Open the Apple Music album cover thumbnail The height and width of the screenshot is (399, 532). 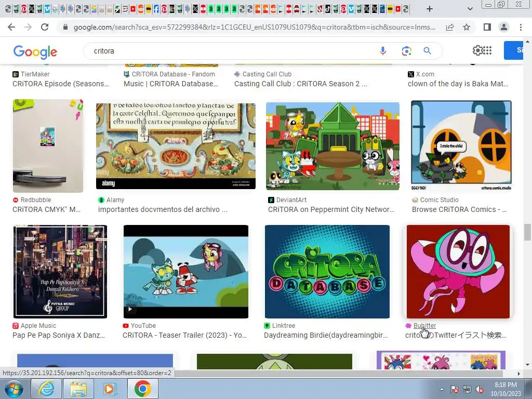pyautogui.click(x=60, y=272)
